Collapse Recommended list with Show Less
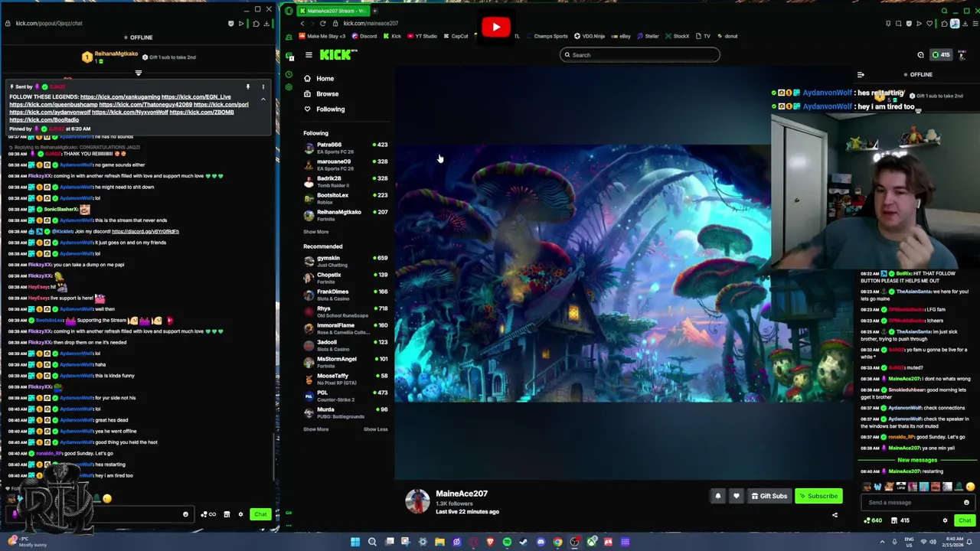This screenshot has height=551, width=980. [375, 429]
